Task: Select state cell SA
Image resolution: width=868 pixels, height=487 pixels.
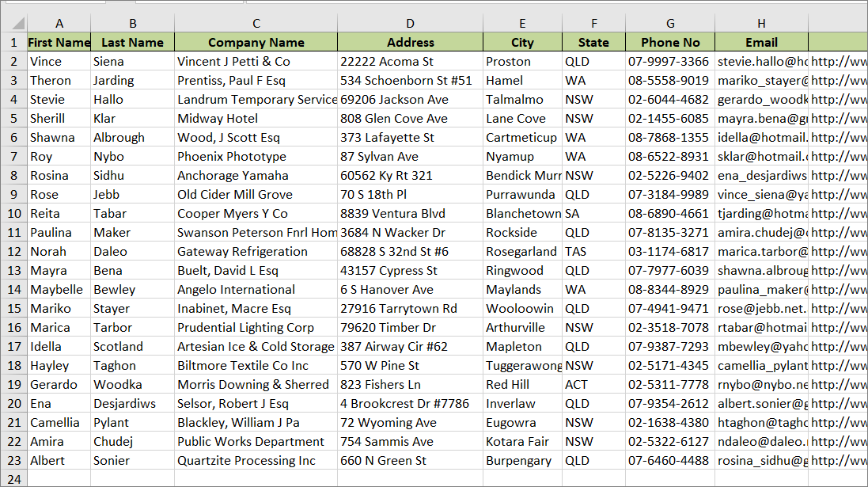Action: tap(593, 213)
